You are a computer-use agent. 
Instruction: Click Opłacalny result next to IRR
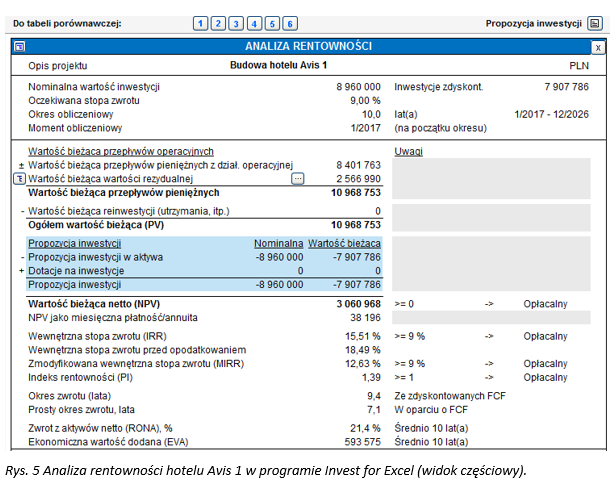545,336
